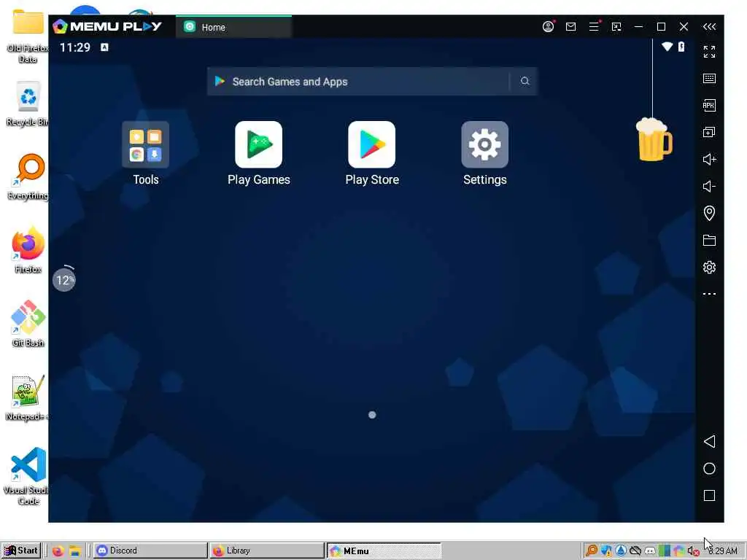747x560 pixels.
Task: Open the Tools folder in MEmu
Action: click(x=145, y=144)
